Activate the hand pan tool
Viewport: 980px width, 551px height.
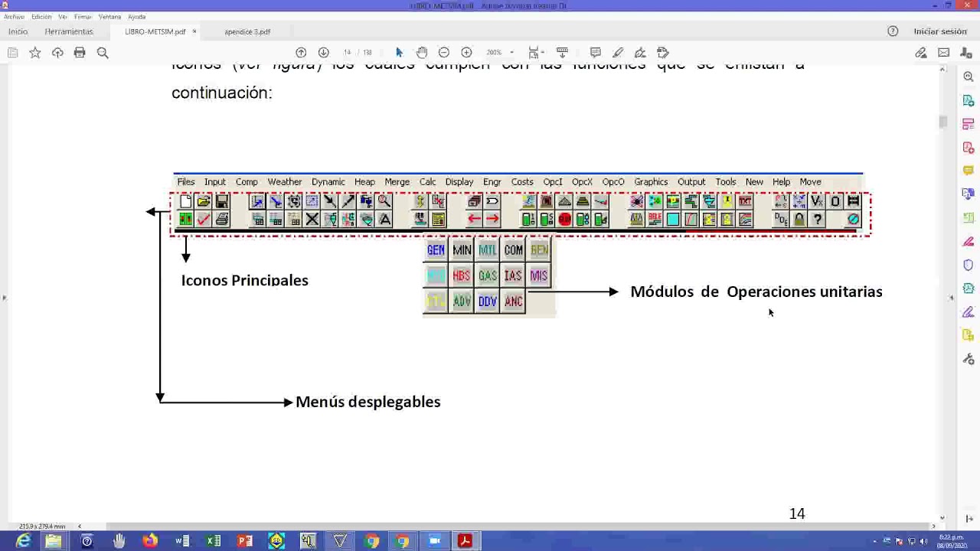click(422, 52)
